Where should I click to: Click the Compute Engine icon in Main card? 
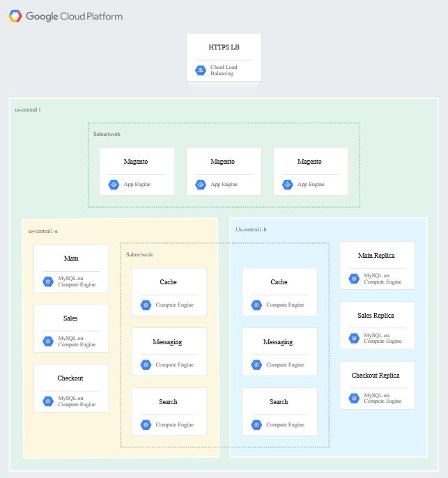[x=48, y=282]
